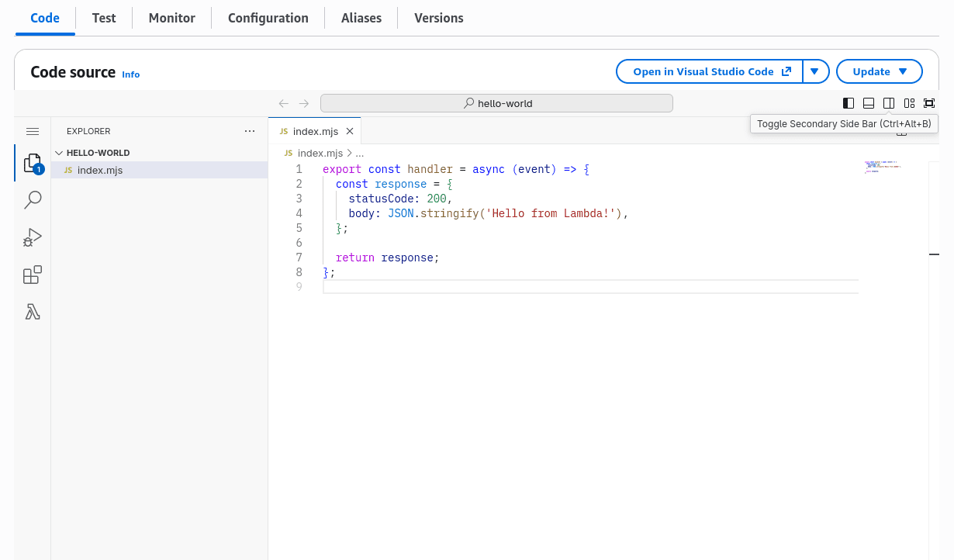Viewport: 954px width, 560px height.
Task: Click the breadcrumb ellipsis after index.mjs
Action: pyautogui.click(x=360, y=154)
